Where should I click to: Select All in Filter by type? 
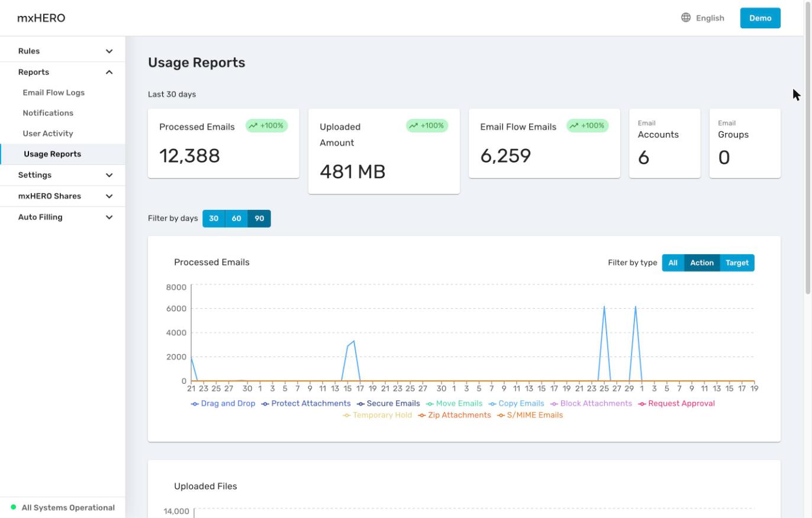(673, 263)
